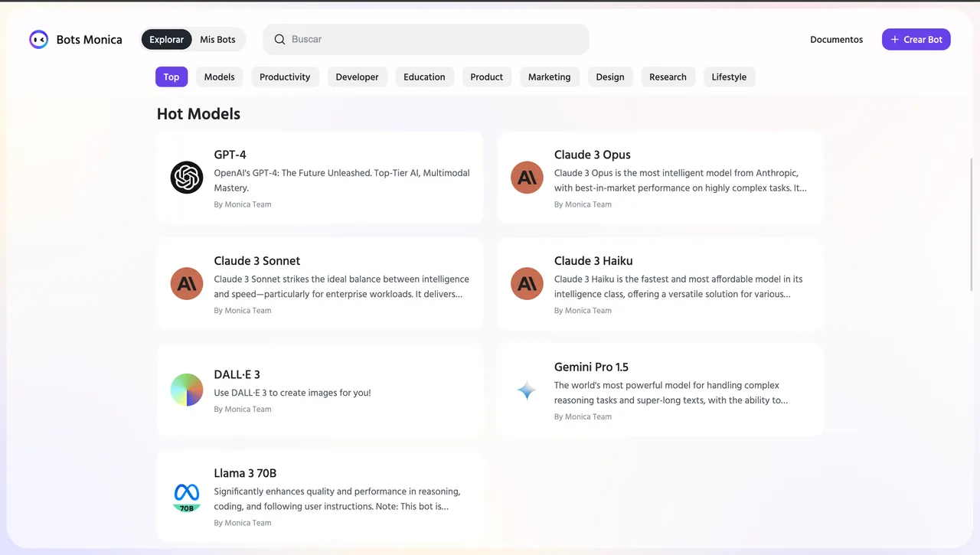Click the Monica logo icon
This screenshot has width=980, height=555.
click(38, 40)
